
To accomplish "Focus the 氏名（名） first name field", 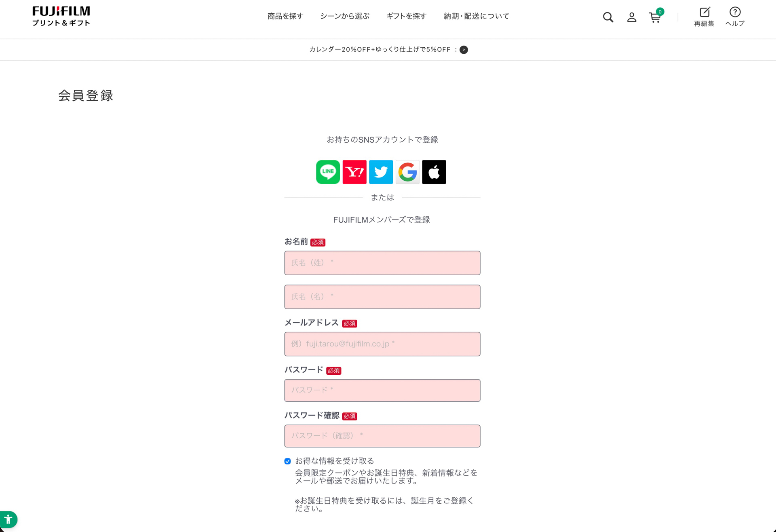I will tap(382, 297).
